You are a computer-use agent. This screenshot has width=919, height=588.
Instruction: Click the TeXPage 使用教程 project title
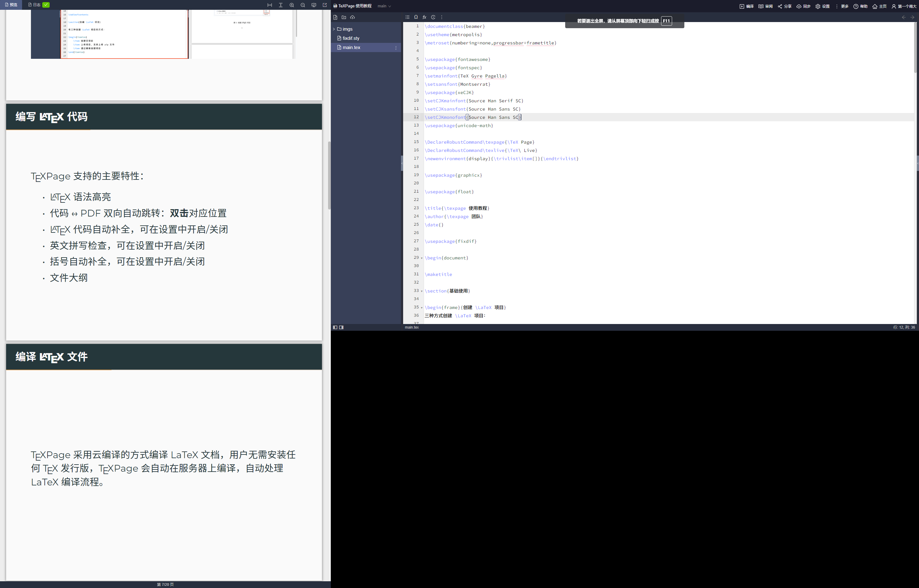point(355,6)
